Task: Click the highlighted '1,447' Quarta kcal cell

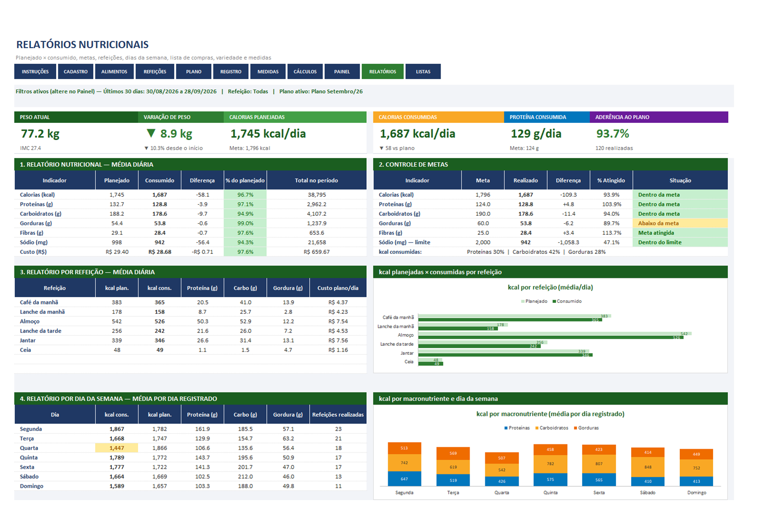Action: tap(117, 448)
